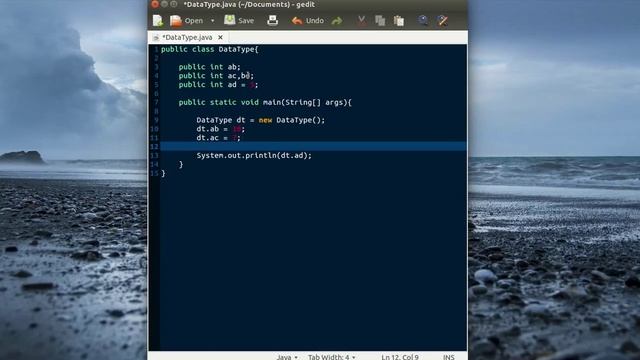The height and width of the screenshot is (360, 640).
Task: Click the "public int ad =" line
Action: click(218, 84)
